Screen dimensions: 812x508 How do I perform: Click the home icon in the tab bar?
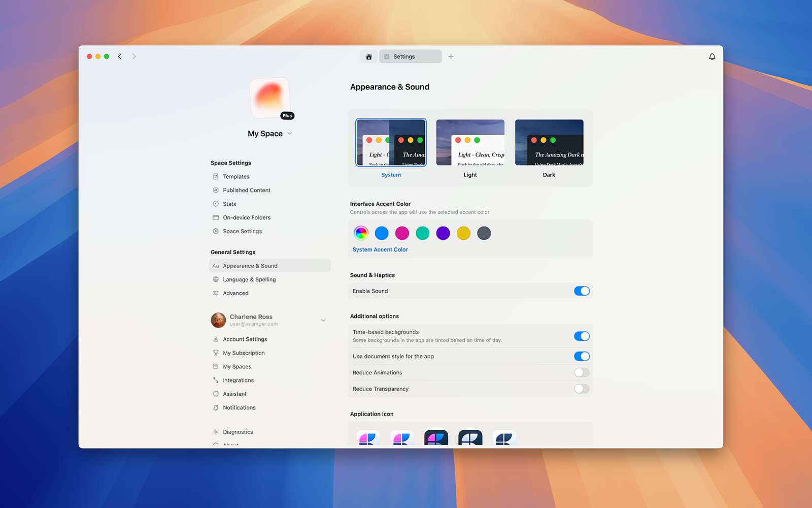tap(369, 57)
